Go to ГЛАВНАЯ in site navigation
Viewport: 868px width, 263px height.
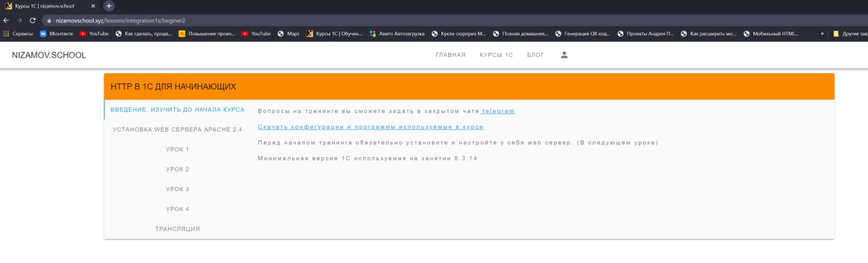(450, 55)
